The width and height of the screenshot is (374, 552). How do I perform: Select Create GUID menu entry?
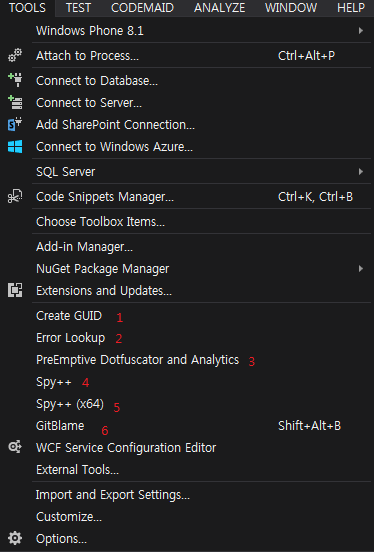click(69, 316)
